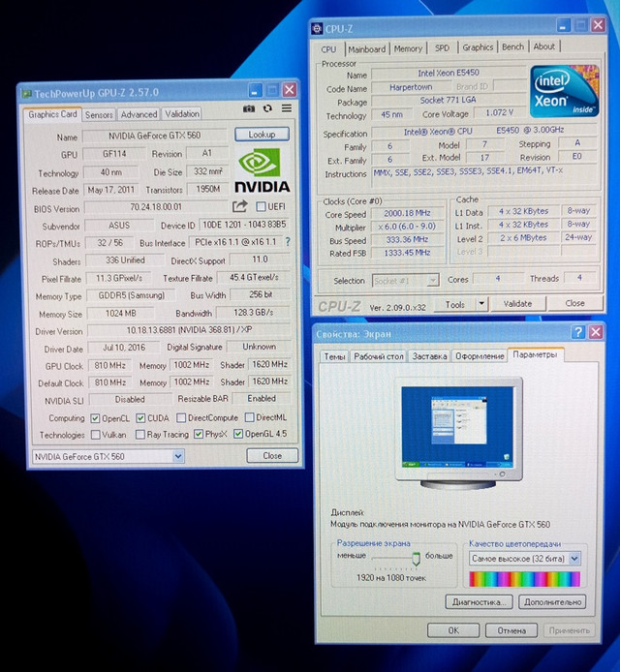
Task: Click the Отмена button
Action: (x=511, y=630)
